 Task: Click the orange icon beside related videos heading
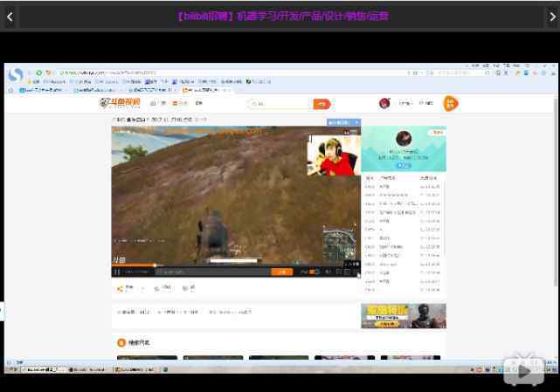click(121, 343)
